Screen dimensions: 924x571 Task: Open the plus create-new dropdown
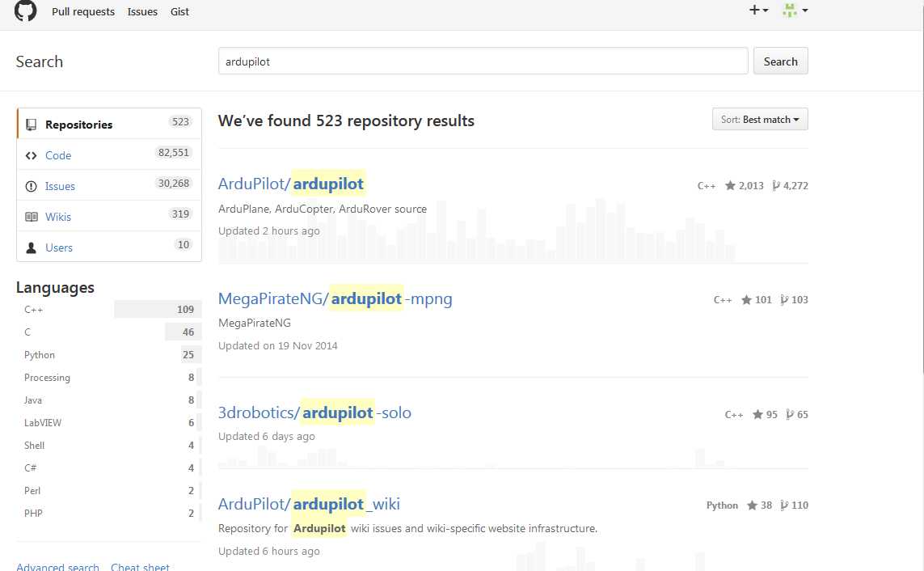tap(758, 10)
